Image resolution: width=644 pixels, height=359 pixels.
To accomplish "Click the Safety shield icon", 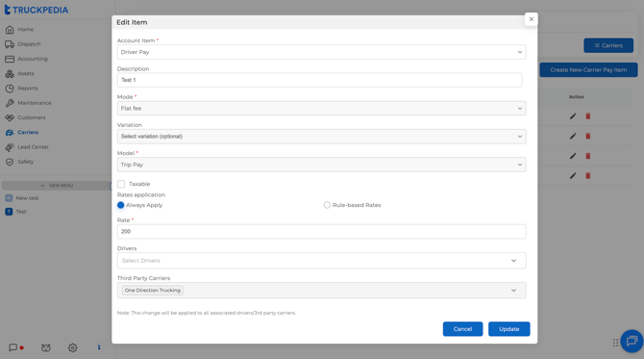I will tap(10, 162).
